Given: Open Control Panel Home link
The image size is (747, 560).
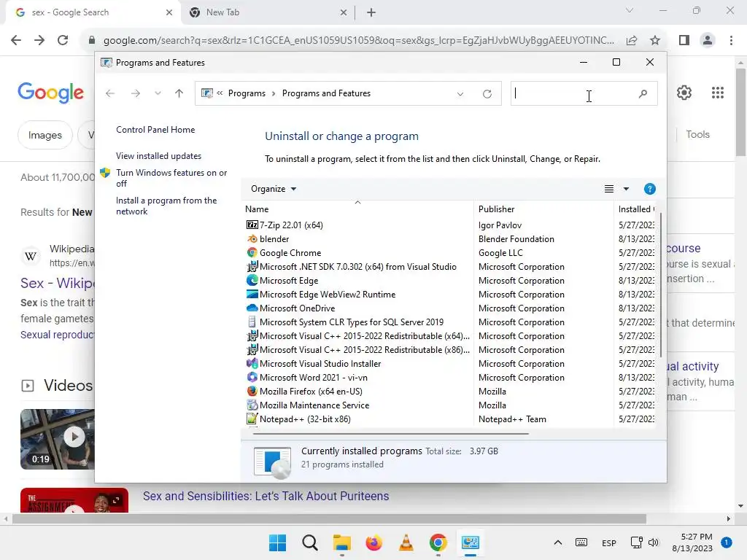Looking at the screenshot, I should point(155,130).
